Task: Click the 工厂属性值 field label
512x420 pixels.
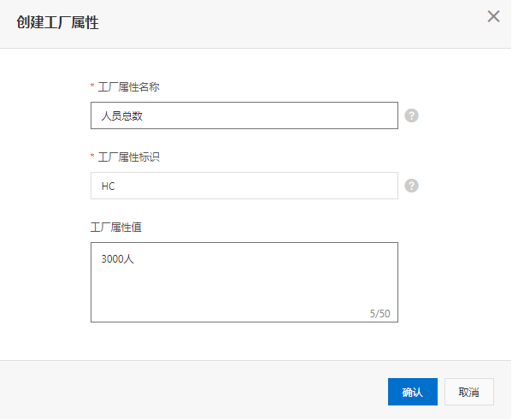Action: [x=116, y=228]
